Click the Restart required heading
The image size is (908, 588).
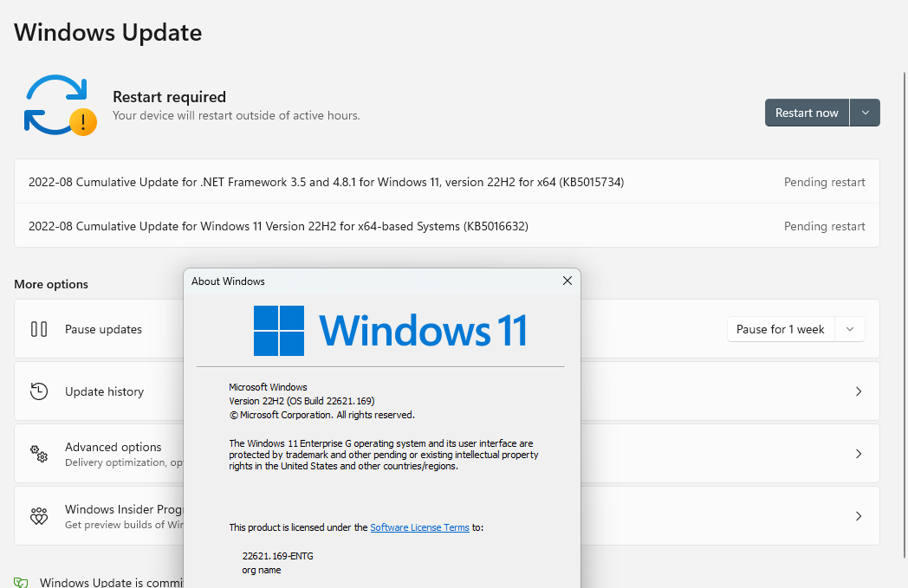(x=169, y=97)
